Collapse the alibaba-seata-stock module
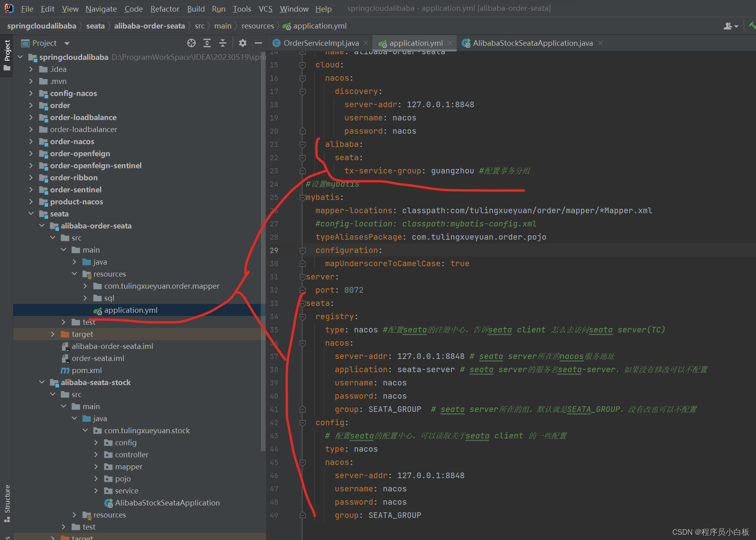Image resolution: width=756 pixels, height=540 pixels. point(42,382)
